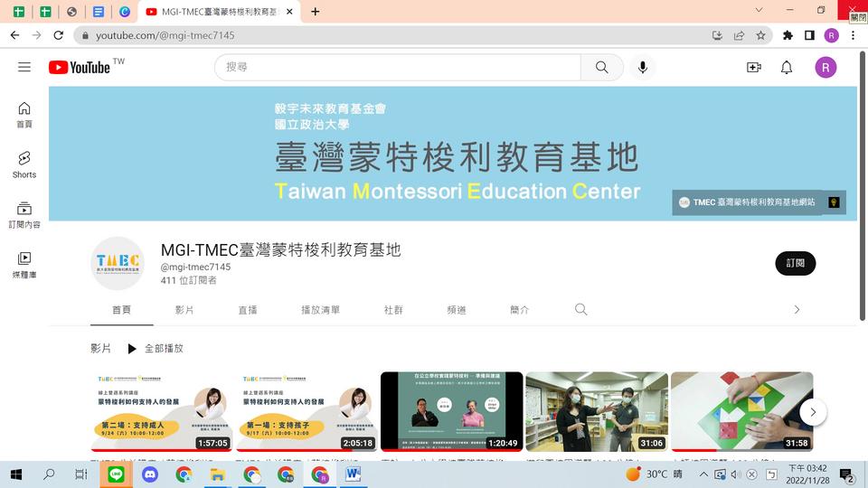868x488 pixels.
Task: Click 全部播放 play all
Action: tap(156, 349)
